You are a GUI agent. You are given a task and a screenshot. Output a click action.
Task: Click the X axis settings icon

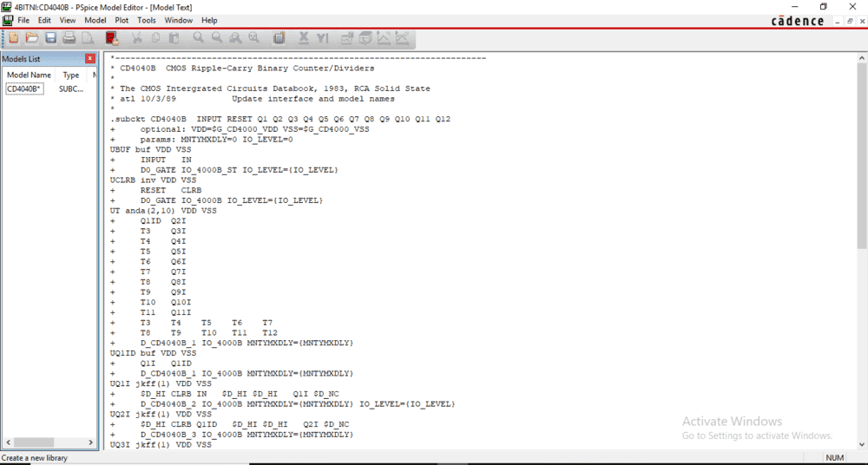304,37
